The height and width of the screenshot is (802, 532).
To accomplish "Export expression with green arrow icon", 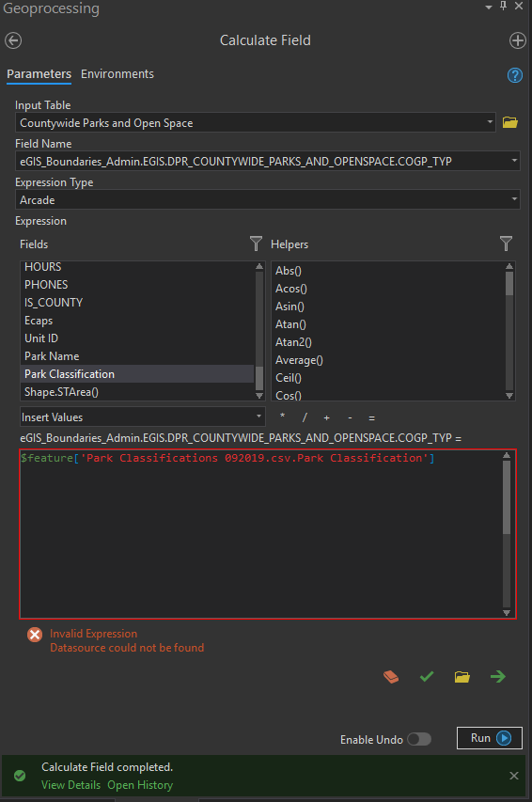I will point(498,677).
